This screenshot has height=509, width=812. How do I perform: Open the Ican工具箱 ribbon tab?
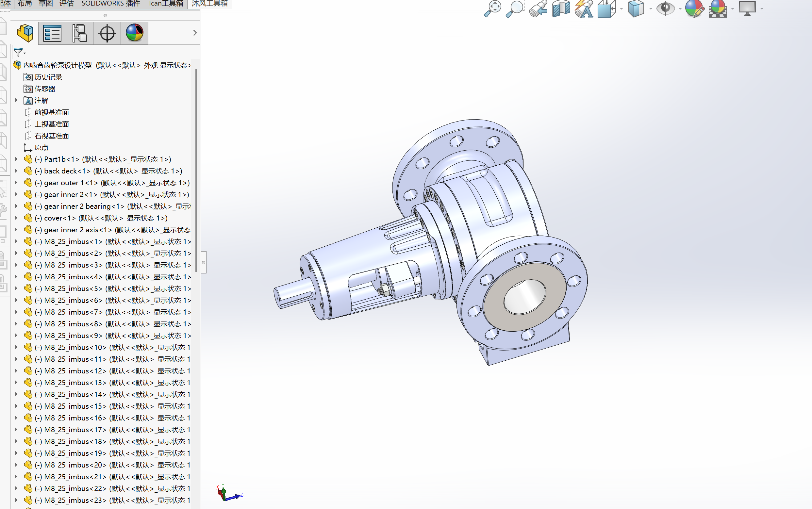coord(166,4)
